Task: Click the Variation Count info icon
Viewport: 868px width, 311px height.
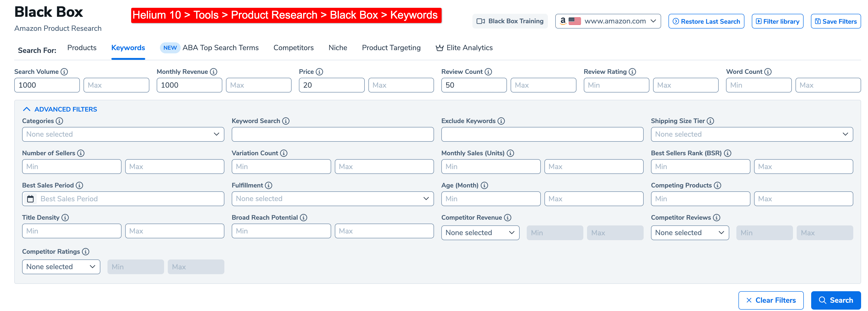Action: (284, 153)
